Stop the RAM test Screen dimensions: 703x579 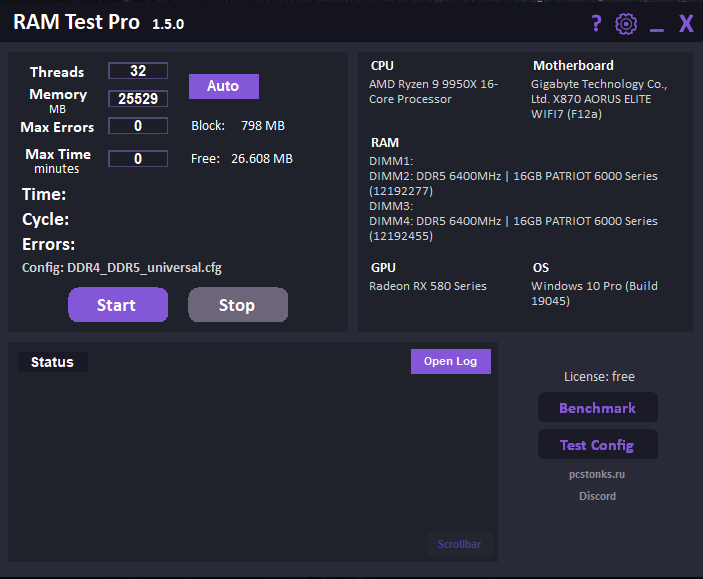point(238,305)
